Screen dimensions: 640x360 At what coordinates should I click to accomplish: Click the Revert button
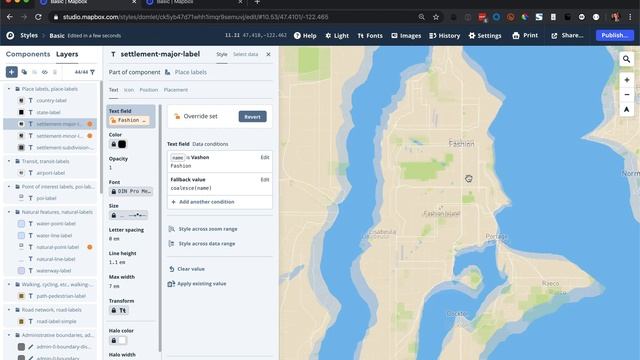click(253, 117)
